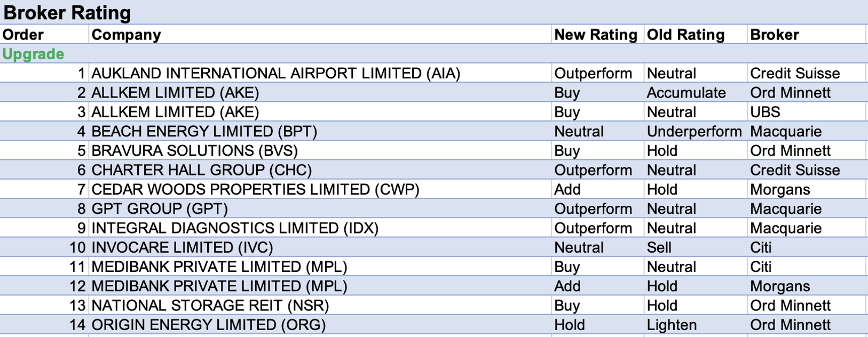Select the Lighten old rating cell
Screen dimensions: 868x337
click(672, 325)
